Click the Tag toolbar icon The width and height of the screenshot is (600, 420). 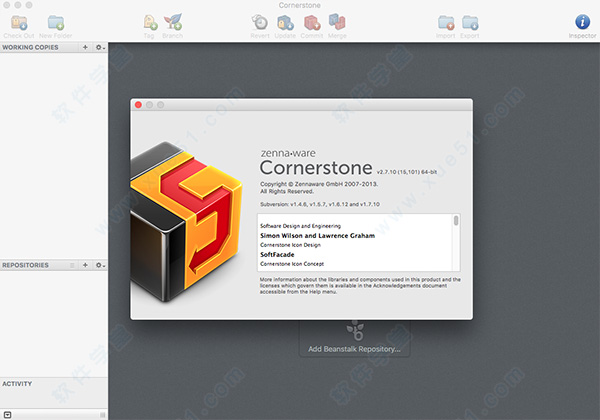[x=150, y=23]
